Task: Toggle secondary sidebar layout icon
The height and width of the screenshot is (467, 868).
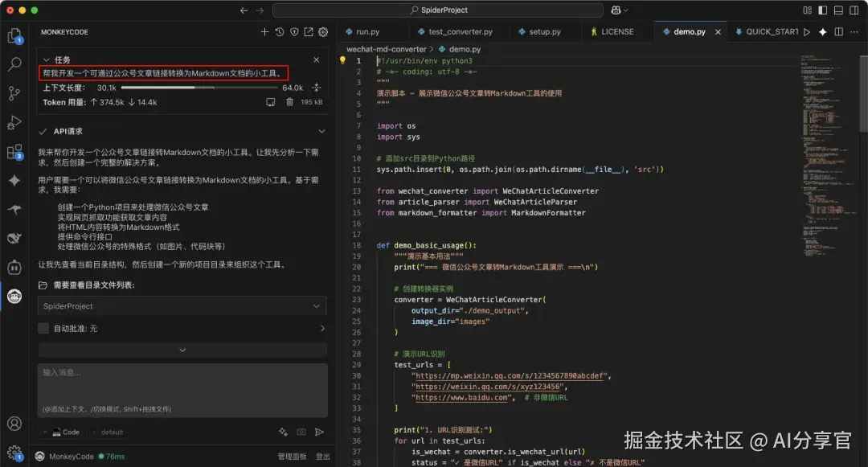Action: pyautogui.click(x=854, y=10)
